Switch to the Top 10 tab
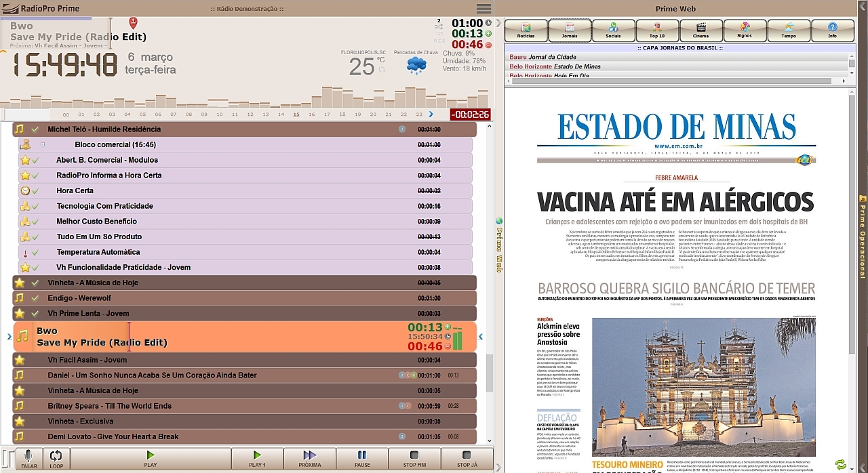Screen dimensions: 868x473 tap(656, 30)
